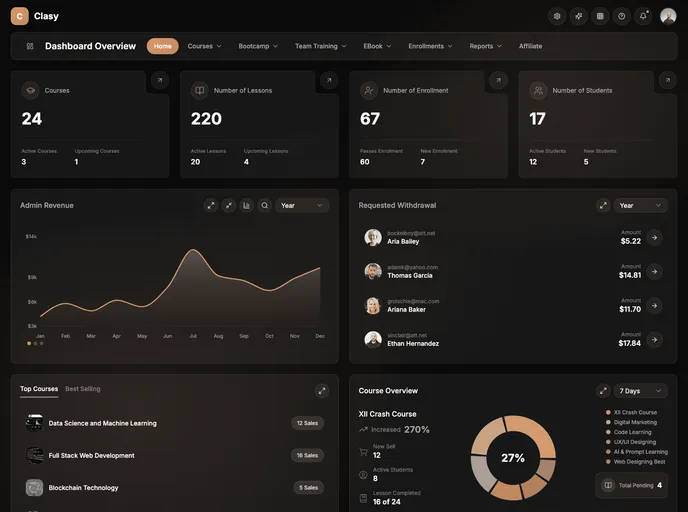Open Blockchain Technology course

83,488
